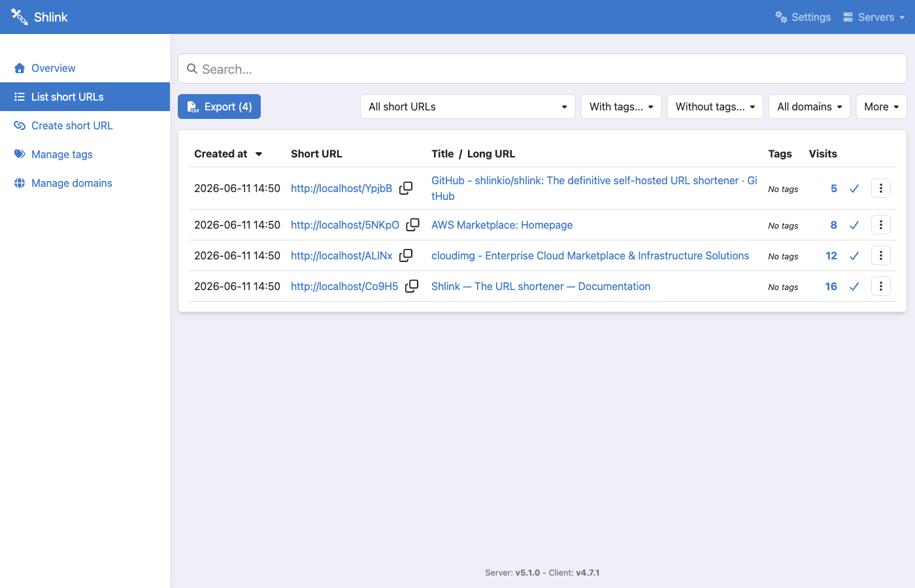The height and width of the screenshot is (588, 915).
Task: Open the AWS Marketplace: Homepage title link
Action: pyautogui.click(x=502, y=225)
